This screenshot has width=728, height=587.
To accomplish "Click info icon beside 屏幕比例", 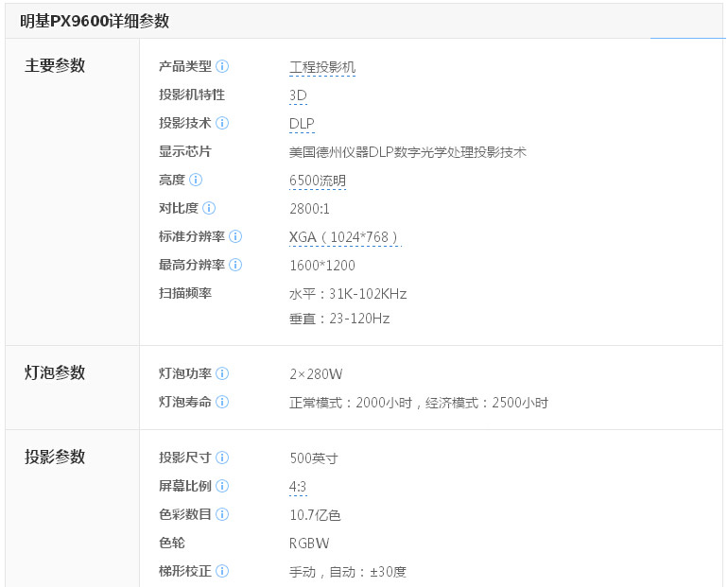I will click(x=222, y=486).
